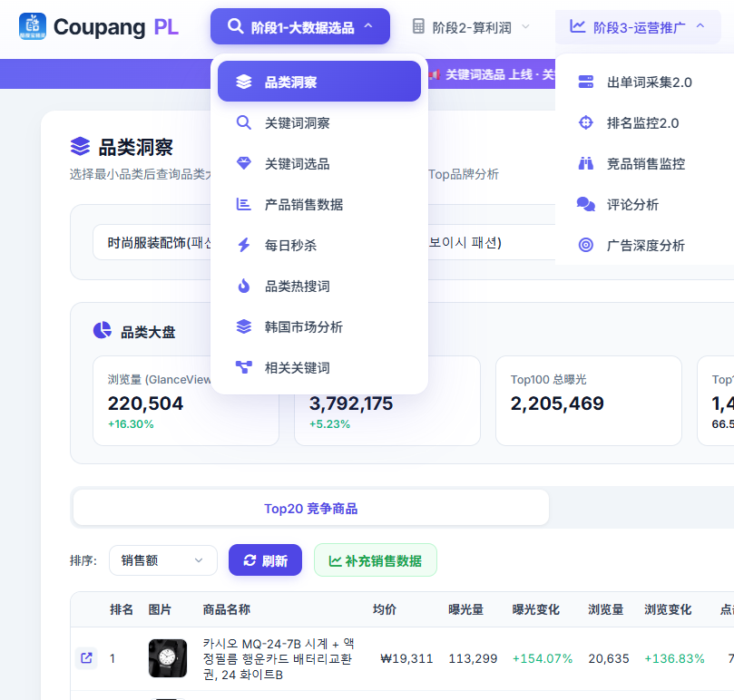This screenshot has width=734, height=700.
Task: Select 韩国市场分析 menu item
Action: tap(319, 326)
